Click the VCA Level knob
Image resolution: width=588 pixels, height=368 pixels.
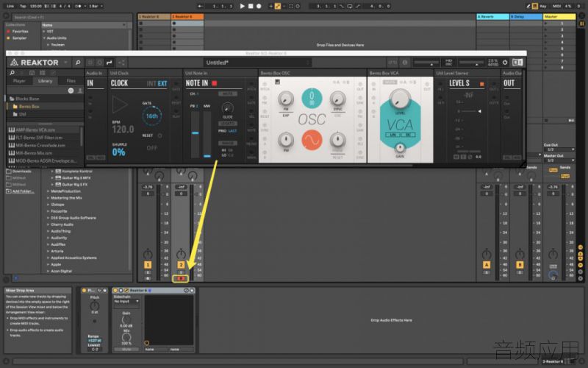point(400,99)
